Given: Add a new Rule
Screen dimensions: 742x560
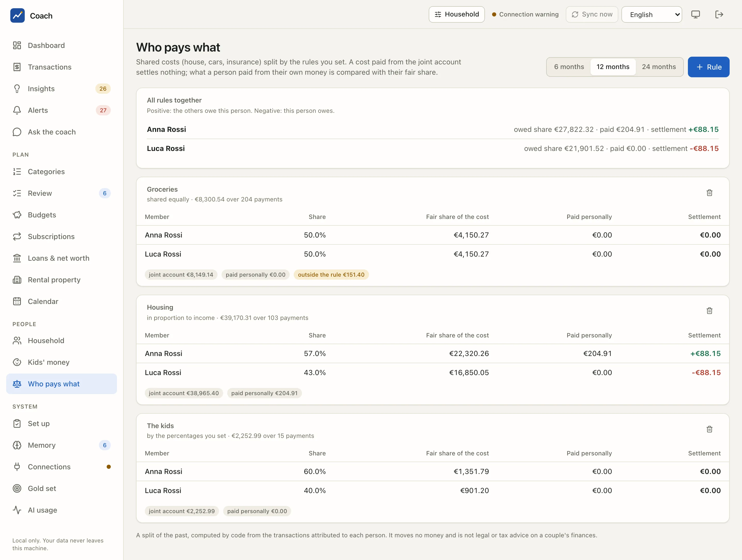Looking at the screenshot, I should (x=709, y=67).
